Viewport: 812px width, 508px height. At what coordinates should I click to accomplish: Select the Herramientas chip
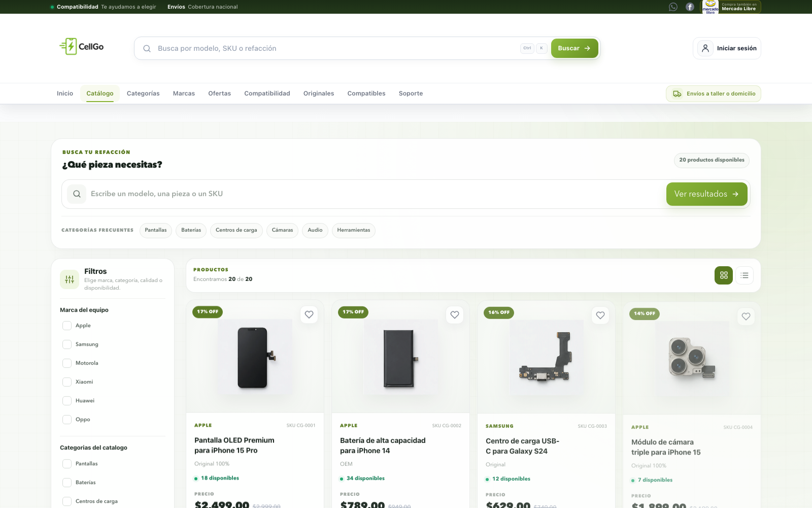click(x=354, y=230)
